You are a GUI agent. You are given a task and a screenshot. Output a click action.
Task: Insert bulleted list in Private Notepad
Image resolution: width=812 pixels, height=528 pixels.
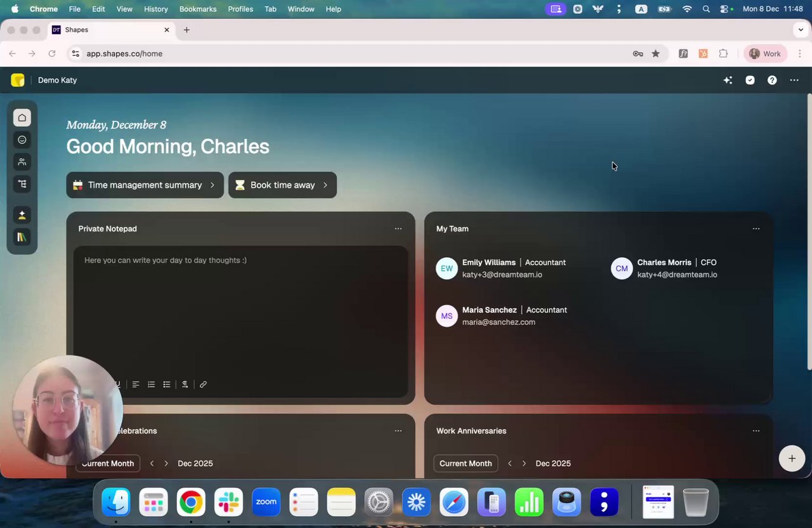pyautogui.click(x=167, y=385)
